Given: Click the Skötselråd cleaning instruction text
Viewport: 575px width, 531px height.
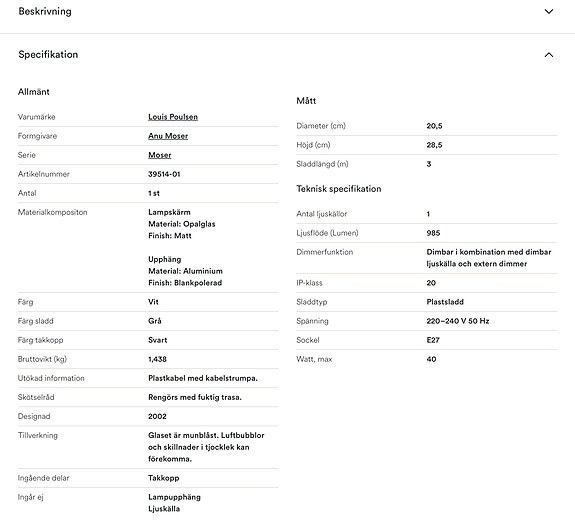Looking at the screenshot, I should [195, 397].
